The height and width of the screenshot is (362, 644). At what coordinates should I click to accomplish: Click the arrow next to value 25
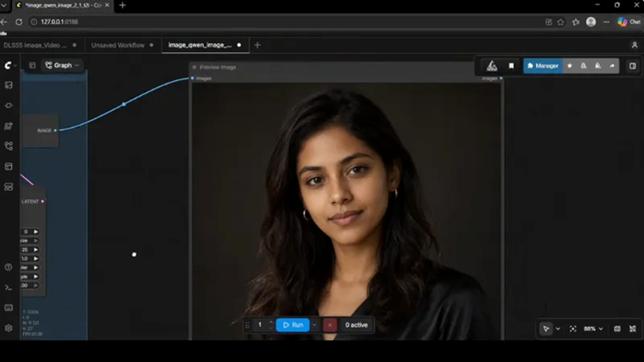35,249
